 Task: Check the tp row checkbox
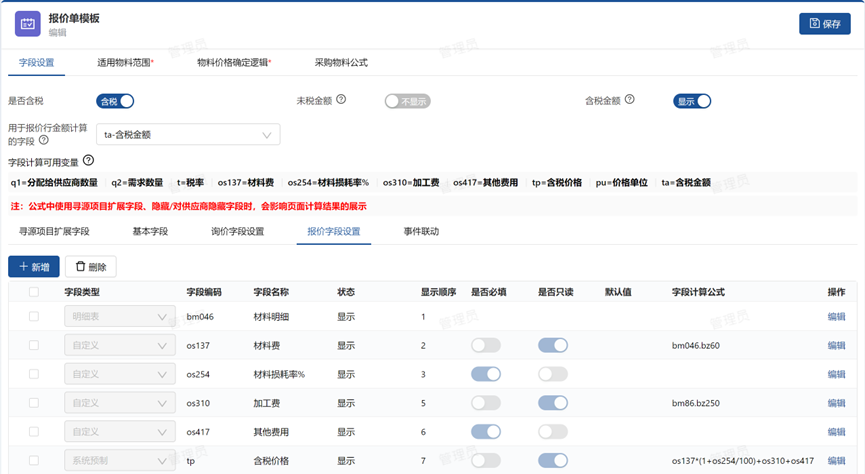tap(34, 460)
